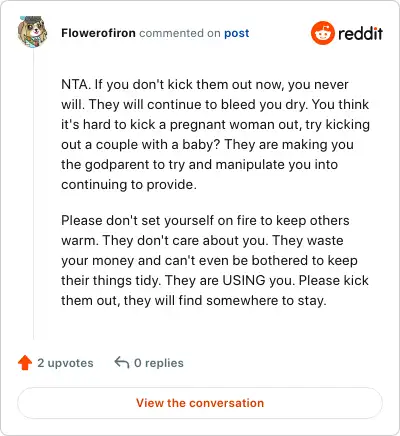Click the phrase "somewhere to stay."
This screenshot has height=436, width=400.
tap(266, 301)
